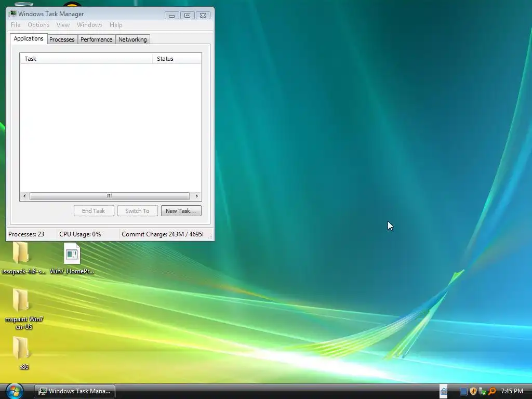Open the View menu
Screen dimensions: 532x399
(63, 25)
